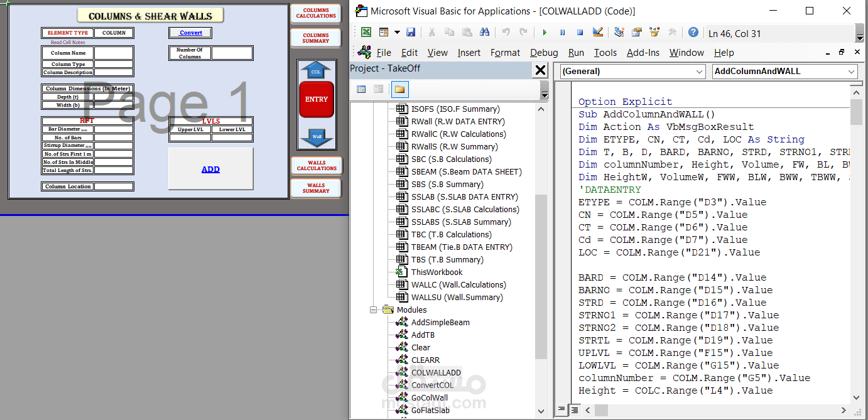Select the CLEARR module
Viewport: 868px width, 420px height.
coord(425,360)
